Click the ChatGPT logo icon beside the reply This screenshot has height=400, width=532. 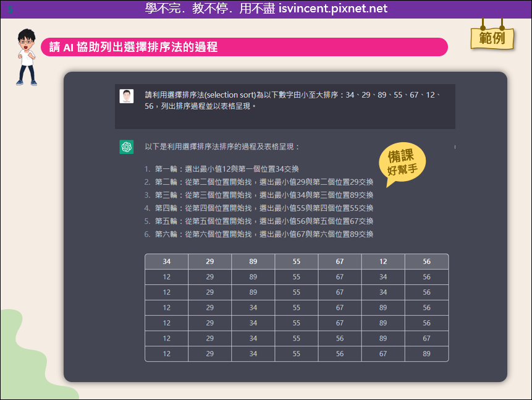click(126, 147)
